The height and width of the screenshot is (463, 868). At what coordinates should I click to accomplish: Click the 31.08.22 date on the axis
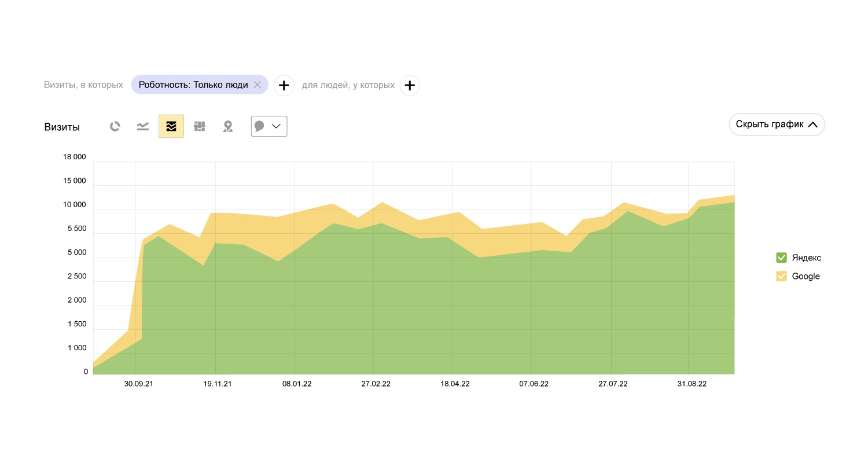click(x=692, y=384)
